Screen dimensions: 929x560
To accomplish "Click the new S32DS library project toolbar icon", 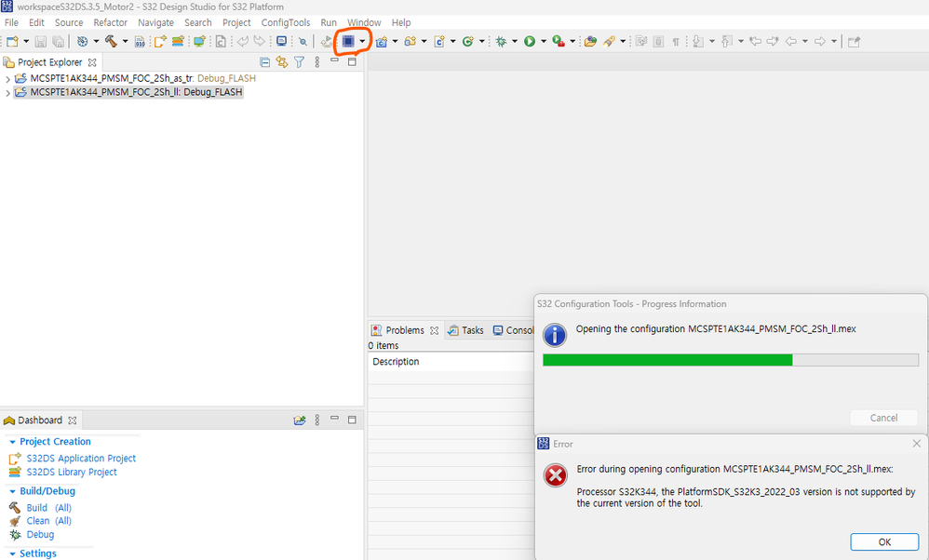I will pyautogui.click(x=178, y=42).
